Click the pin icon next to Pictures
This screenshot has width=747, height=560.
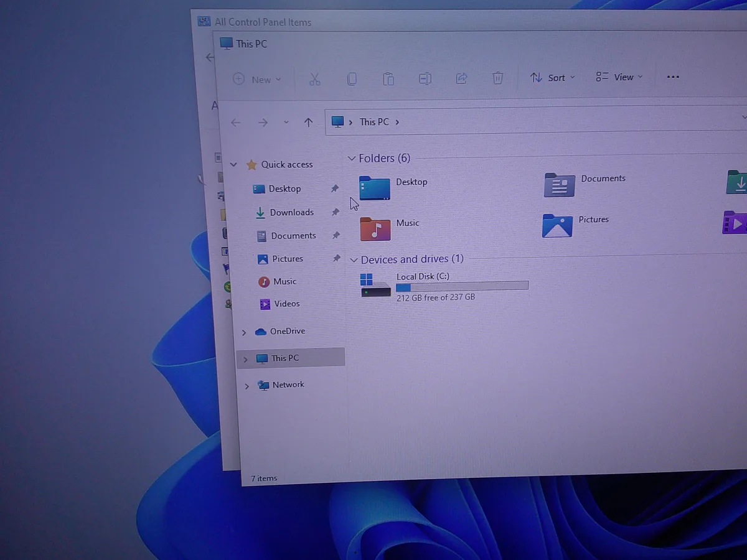337,258
